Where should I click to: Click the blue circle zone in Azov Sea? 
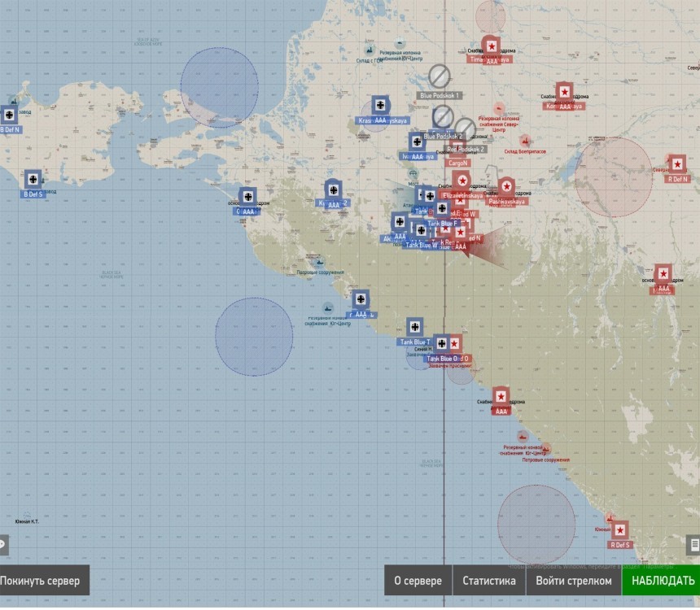point(220,88)
